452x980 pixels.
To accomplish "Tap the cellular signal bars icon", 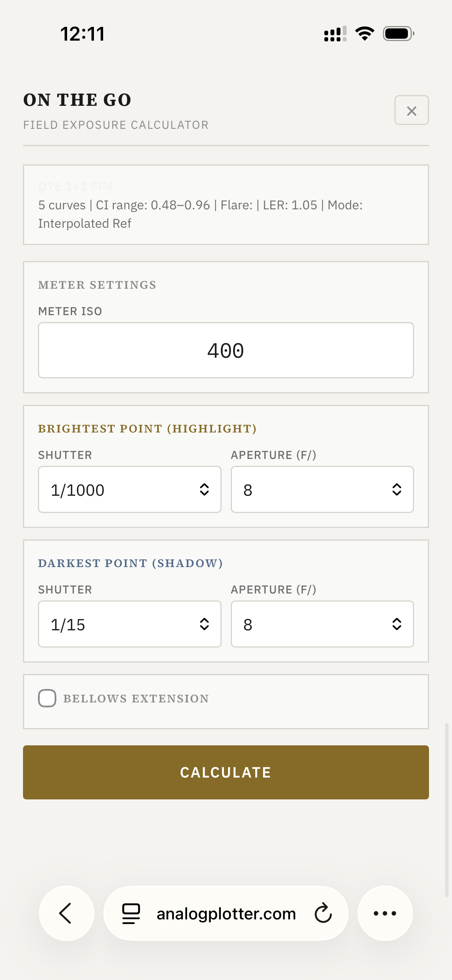I will 335,34.
